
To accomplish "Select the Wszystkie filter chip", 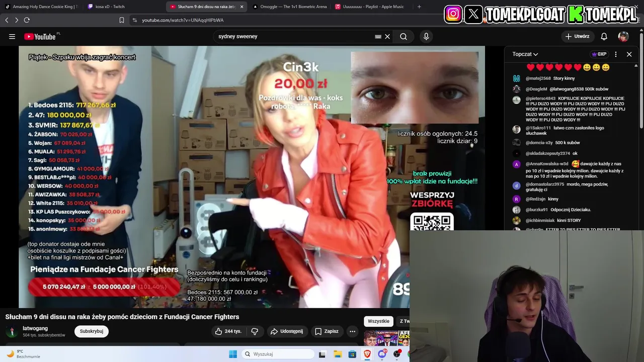I will [378, 321].
